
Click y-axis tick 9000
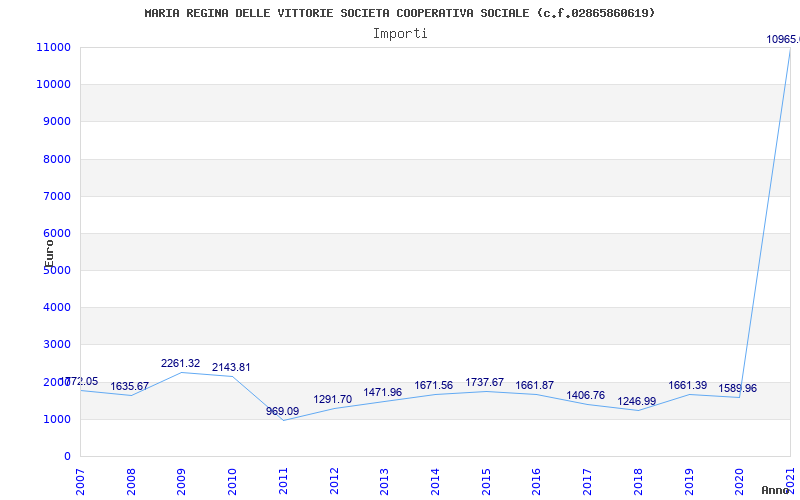57,121
